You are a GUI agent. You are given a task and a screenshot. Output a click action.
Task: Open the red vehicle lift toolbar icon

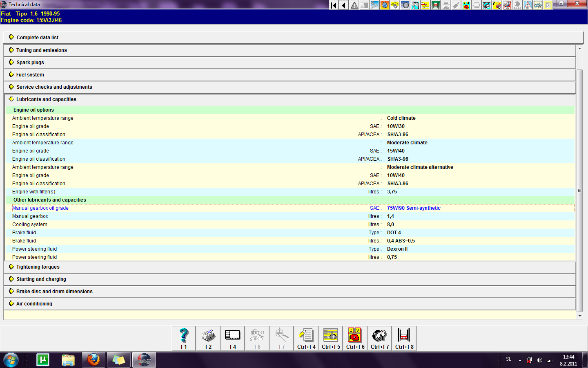pos(436,5)
